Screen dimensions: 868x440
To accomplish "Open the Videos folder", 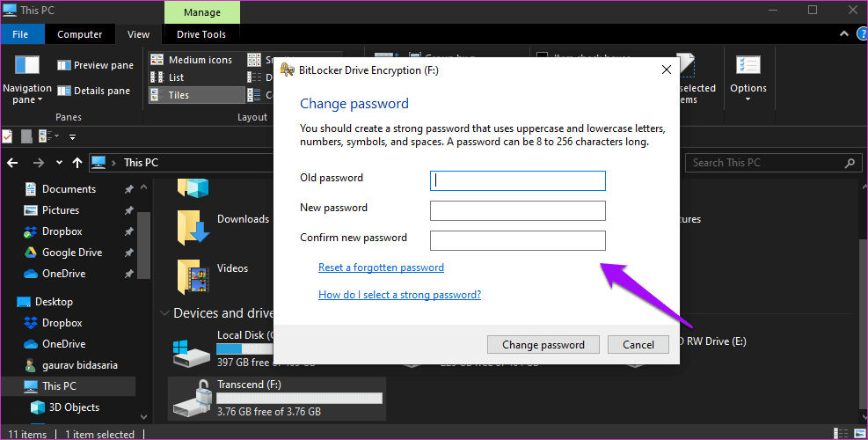I will click(x=213, y=276).
